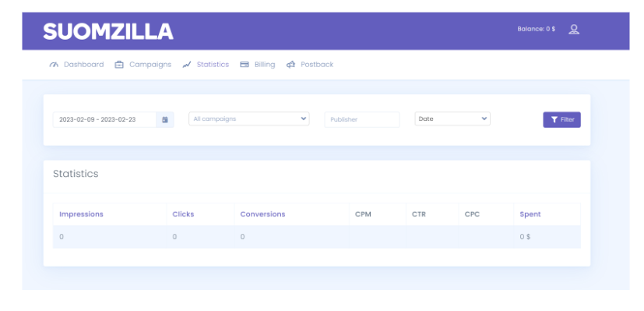Click the 0 $ Spent cell
Viewport: 644px width, 311px height.
click(x=547, y=237)
